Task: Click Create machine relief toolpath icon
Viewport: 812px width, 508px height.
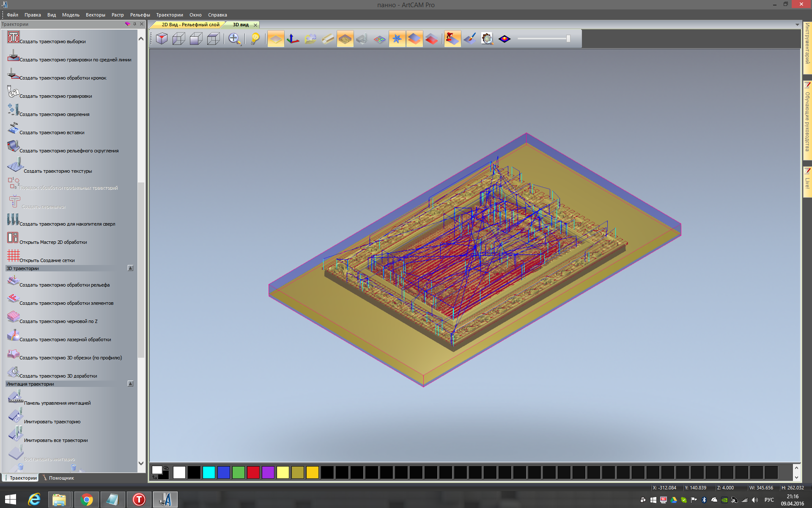Action: click(x=13, y=281)
